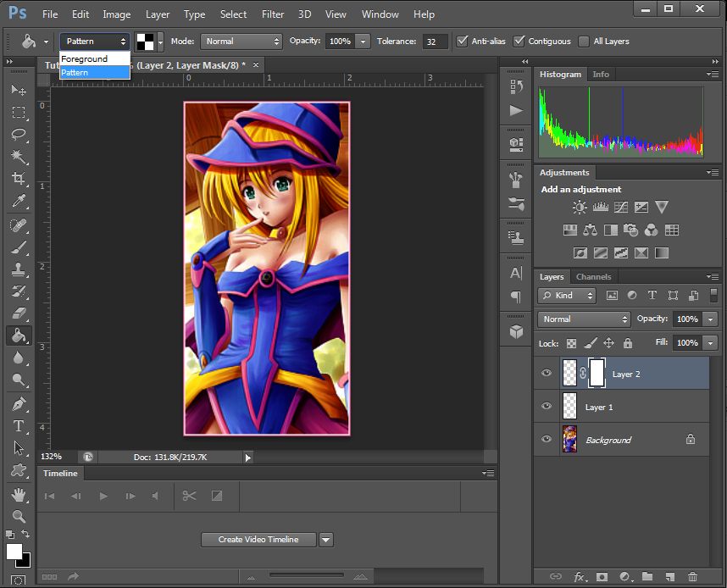Viewport: 727px width, 588px height.
Task: Toggle lock transparent pixels
Action: point(572,343)
